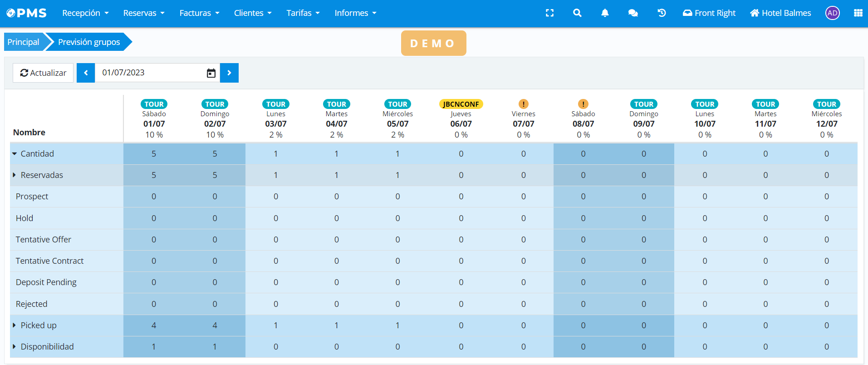
Task: Open the Recepción menu
Action: [x=85, y=13]
